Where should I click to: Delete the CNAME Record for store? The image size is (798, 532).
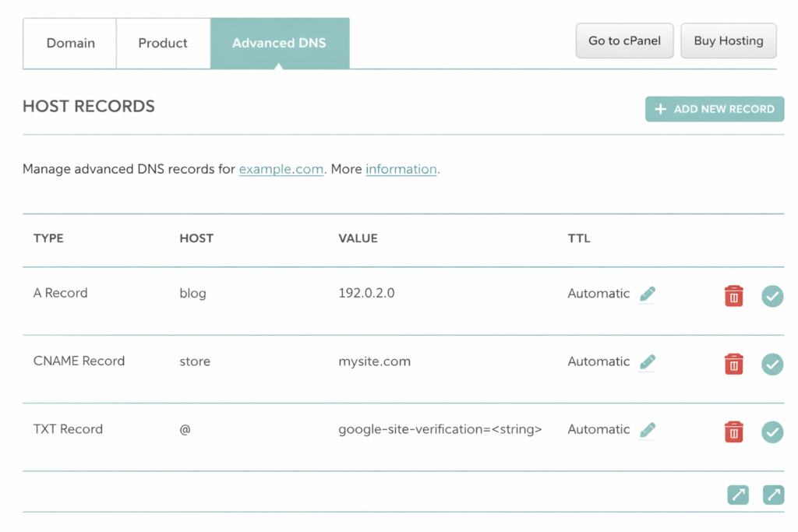pos(733,364)
